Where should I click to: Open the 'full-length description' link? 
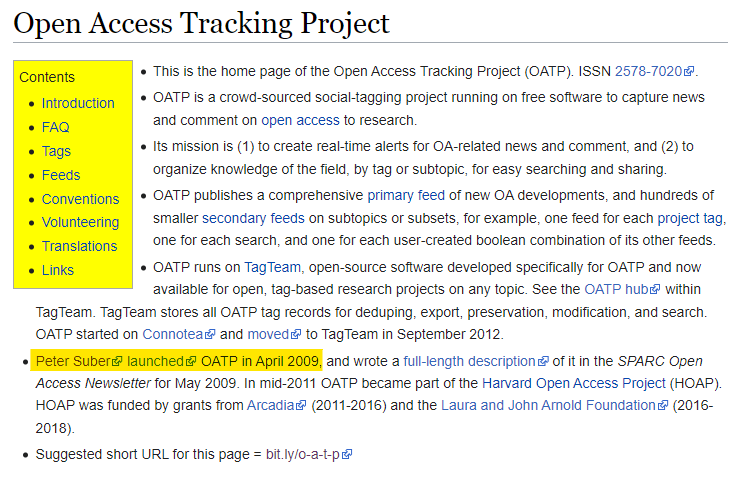point(469,361)
